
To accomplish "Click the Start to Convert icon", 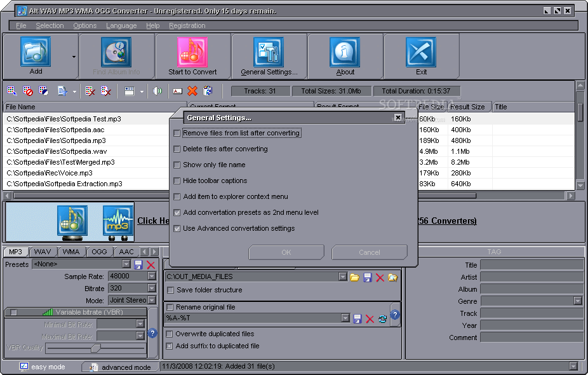I will click(x=192, y=52).
